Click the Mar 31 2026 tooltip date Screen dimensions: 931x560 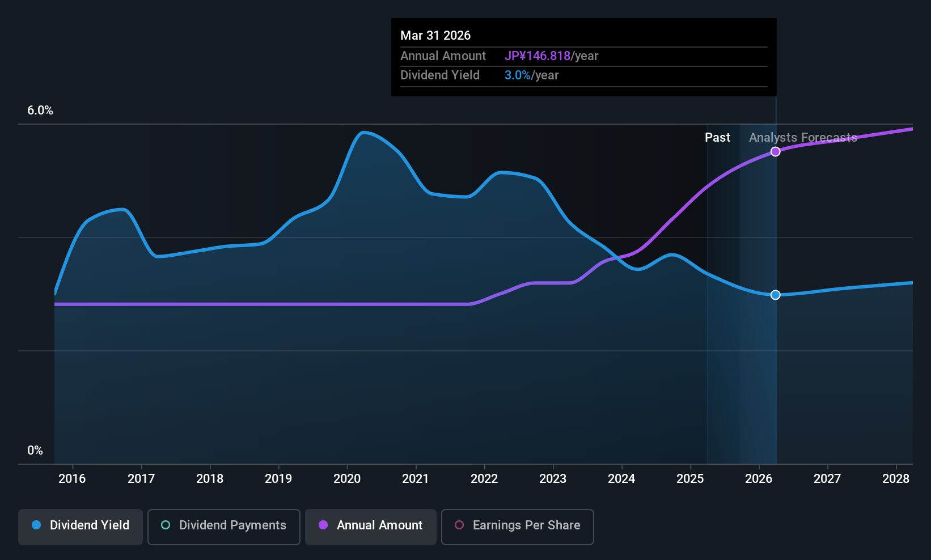click(x=435, y=35)
